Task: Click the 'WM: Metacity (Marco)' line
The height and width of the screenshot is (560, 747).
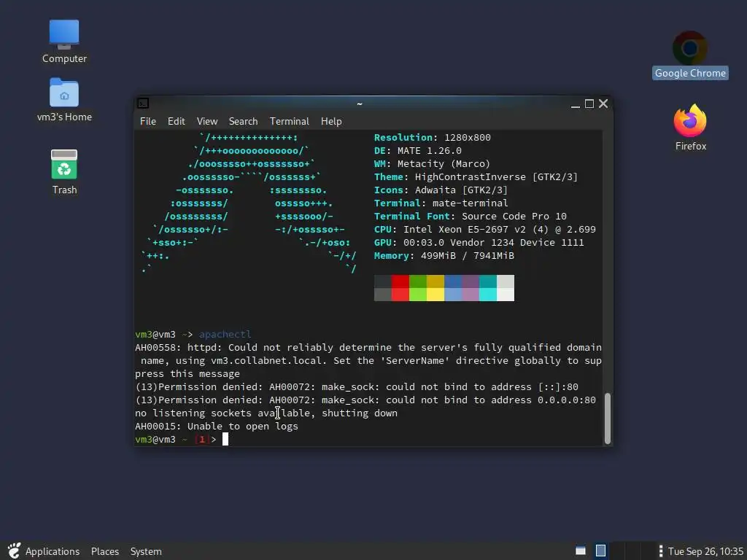Action: (x=432, y=164)
